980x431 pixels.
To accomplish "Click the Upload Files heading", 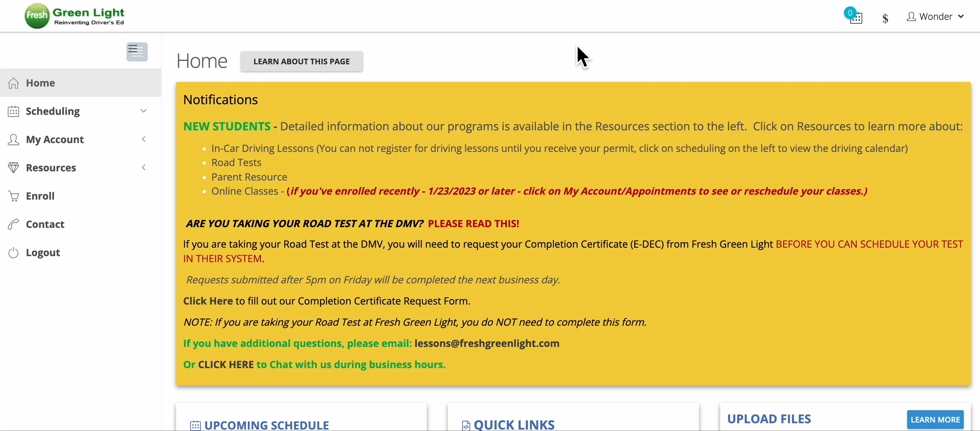I will 769,419.
